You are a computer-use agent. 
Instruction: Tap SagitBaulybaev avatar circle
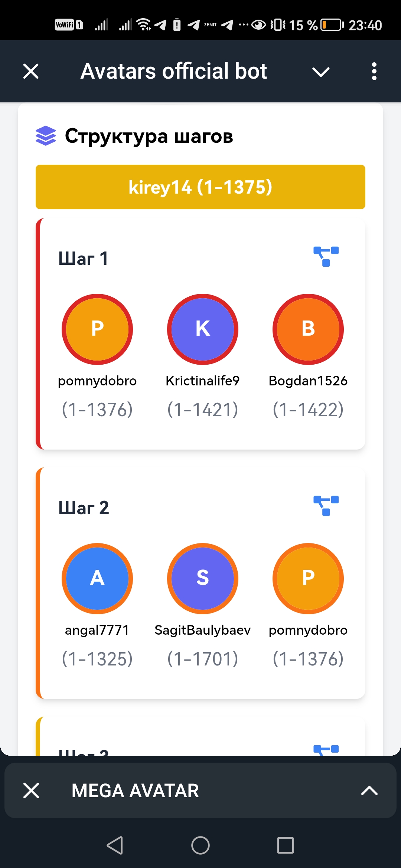(203, 578)
